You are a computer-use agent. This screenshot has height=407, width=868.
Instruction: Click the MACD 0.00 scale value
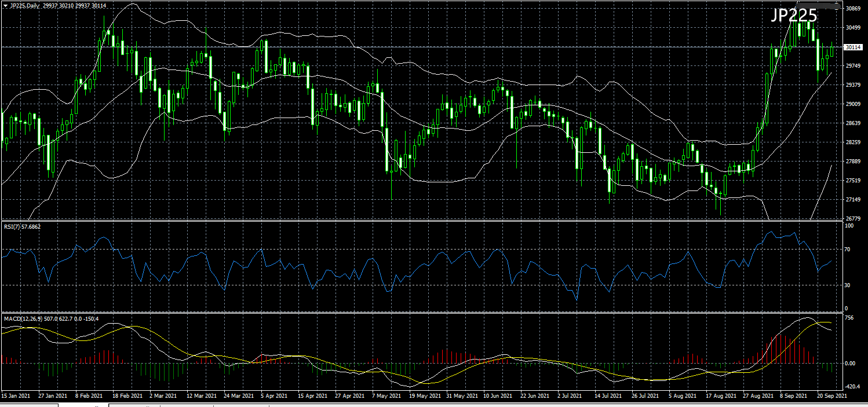click(851, 364)
